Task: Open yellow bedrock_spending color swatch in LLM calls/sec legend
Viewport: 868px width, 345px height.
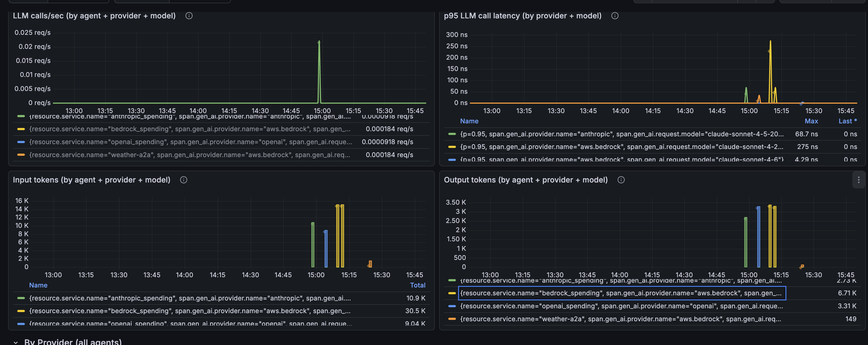Action: coord(21,129)
